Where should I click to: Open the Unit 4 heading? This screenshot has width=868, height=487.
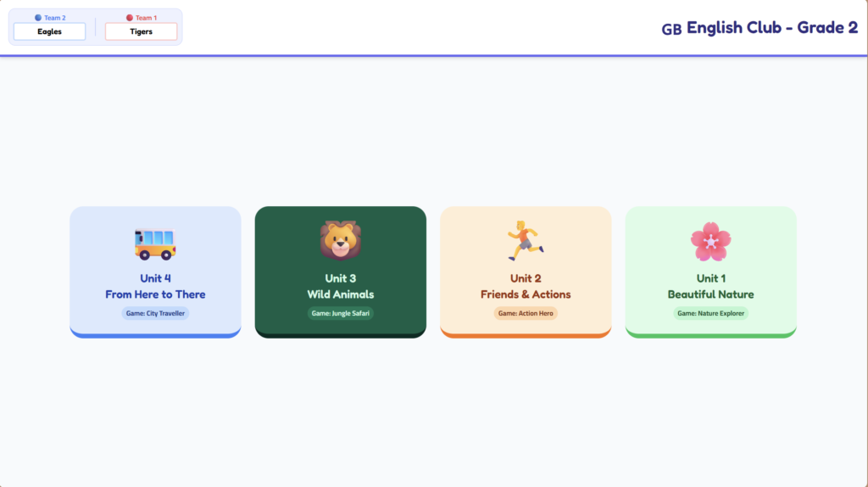(x=155, y=278)
